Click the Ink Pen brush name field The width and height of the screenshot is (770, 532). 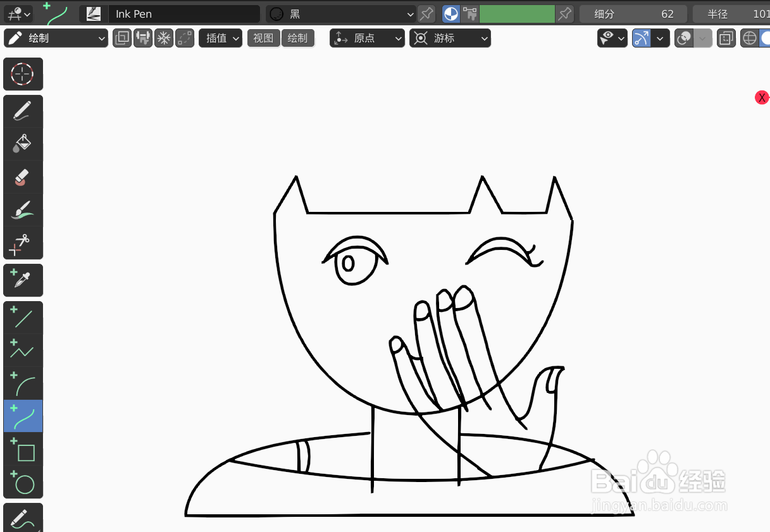184,14
